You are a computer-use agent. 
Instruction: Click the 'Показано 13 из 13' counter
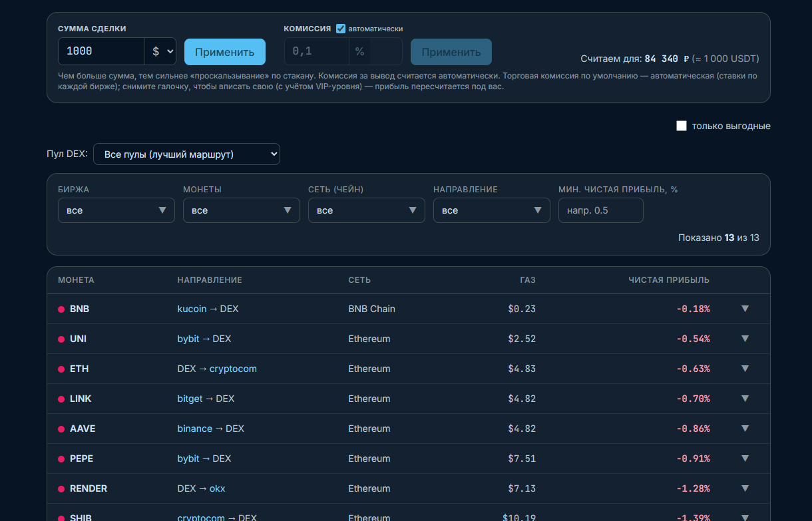[719, 238]
